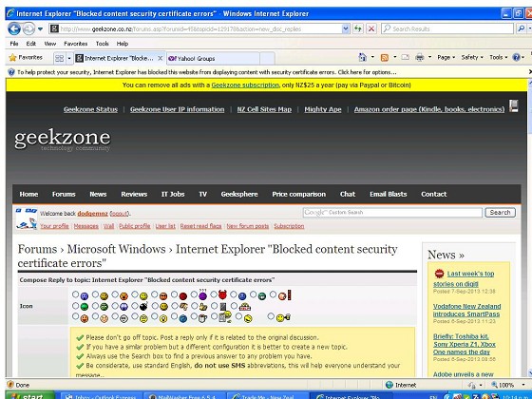Click the black bomb smiley icon
The height and width of the screenshot is (399, 532).
coord(143,306)
